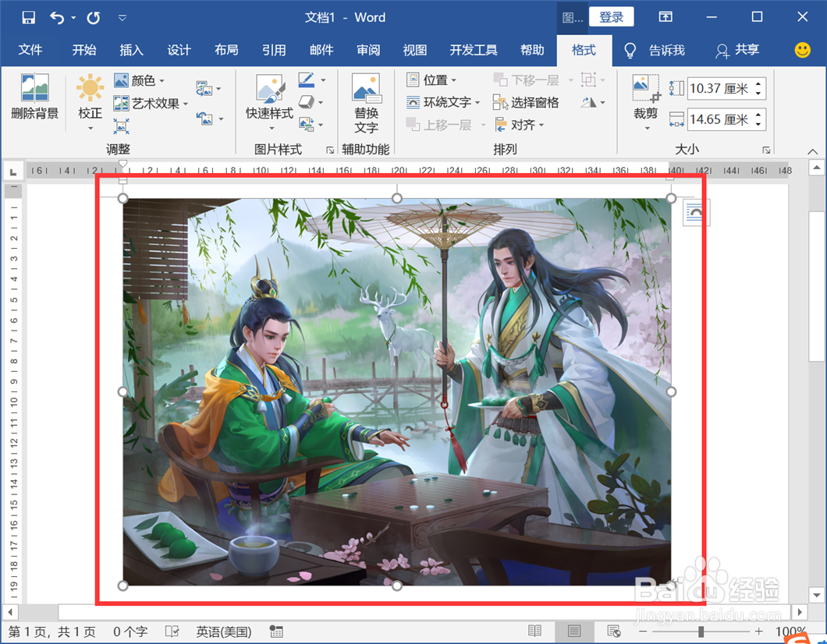Switch to the 插入 ribbon tab
The width and height of the screenshot is (827, 644).
tap(131, 50)
